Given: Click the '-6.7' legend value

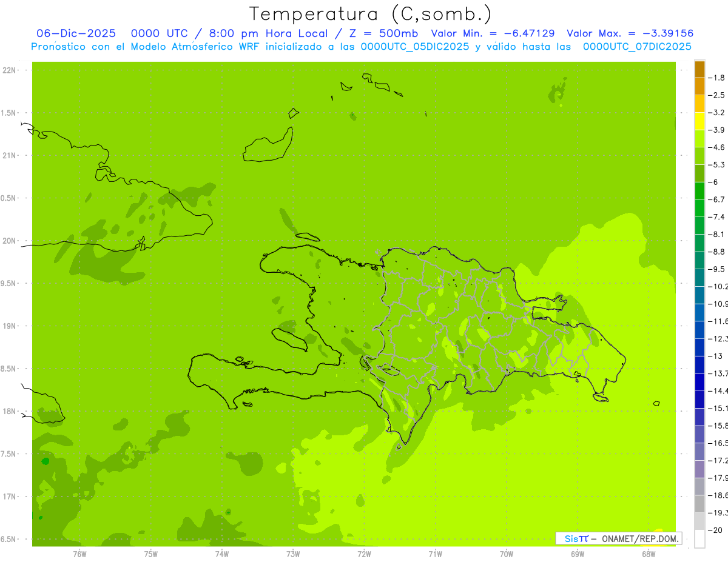Looking at the screenshot, I should [717, 199].
